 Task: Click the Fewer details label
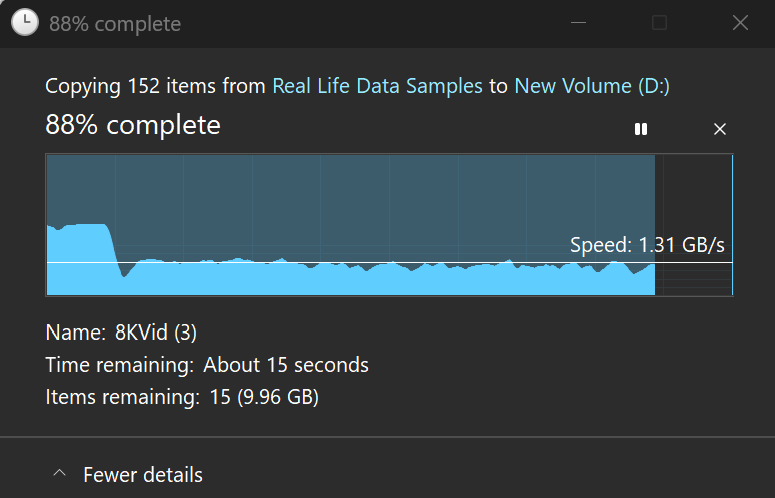143,475
